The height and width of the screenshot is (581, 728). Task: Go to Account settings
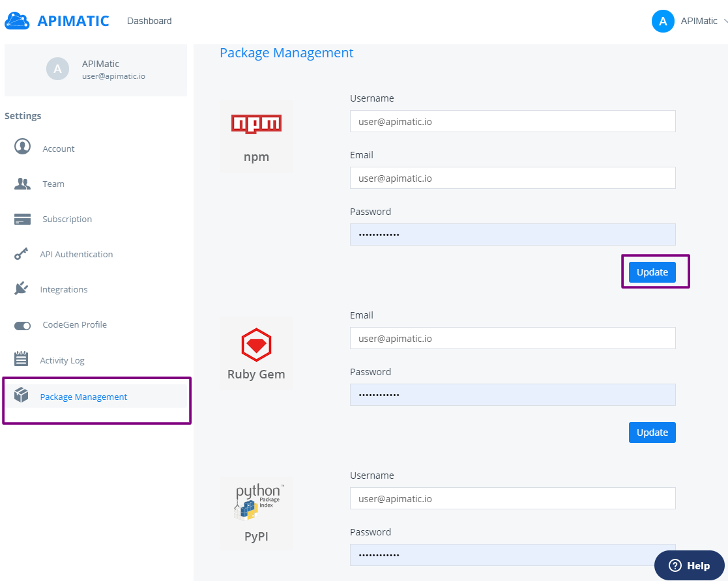tap(59, 149)
